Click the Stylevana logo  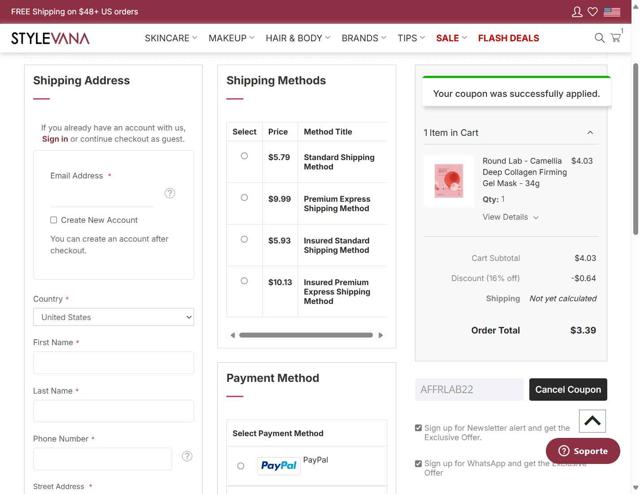(50, 38)
